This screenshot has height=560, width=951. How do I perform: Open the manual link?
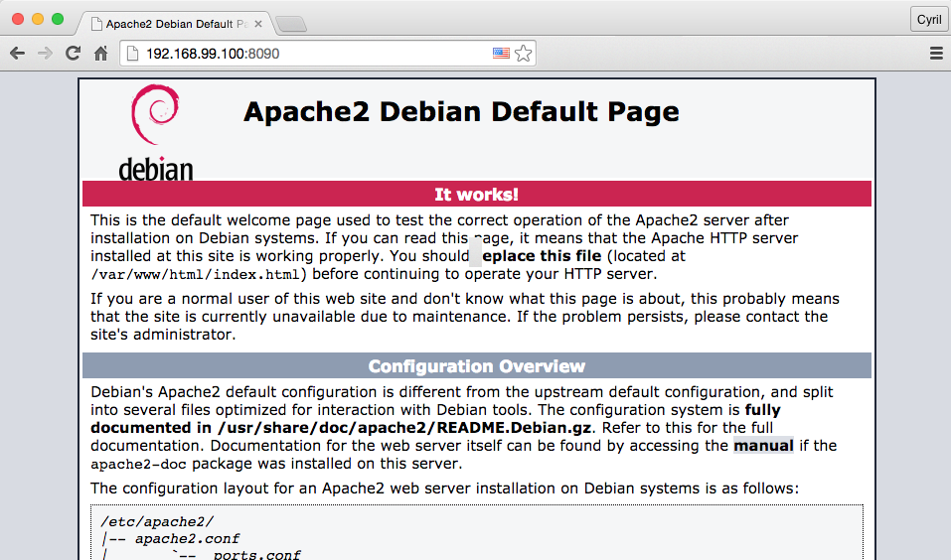pos(763,446)
